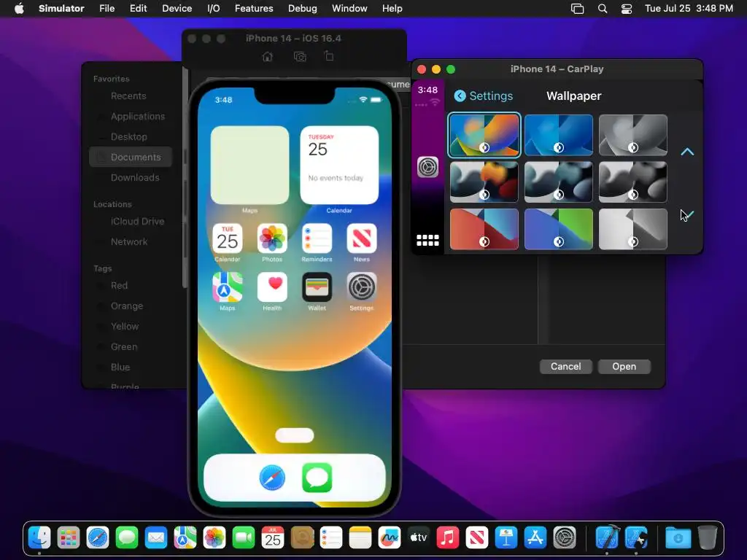Launch Safari from iPhone dock
The width and height of the screenshot is (747, 560).
click(272, 478)
